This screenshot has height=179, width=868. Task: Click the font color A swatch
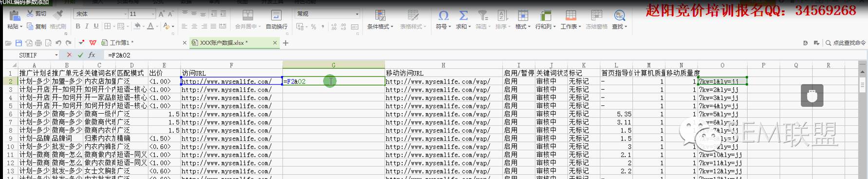point(151,26)
